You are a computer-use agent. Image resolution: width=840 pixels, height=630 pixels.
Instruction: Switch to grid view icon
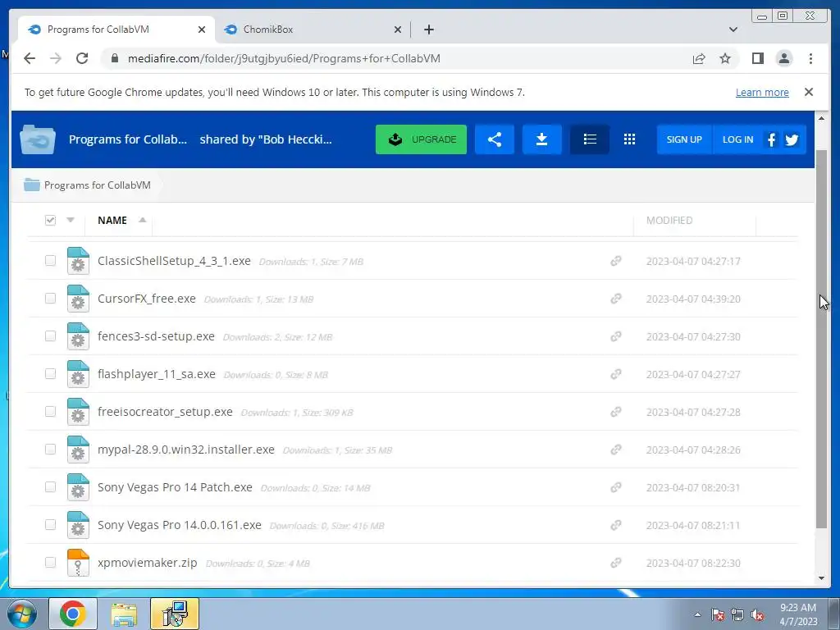[x=629, y=139]
